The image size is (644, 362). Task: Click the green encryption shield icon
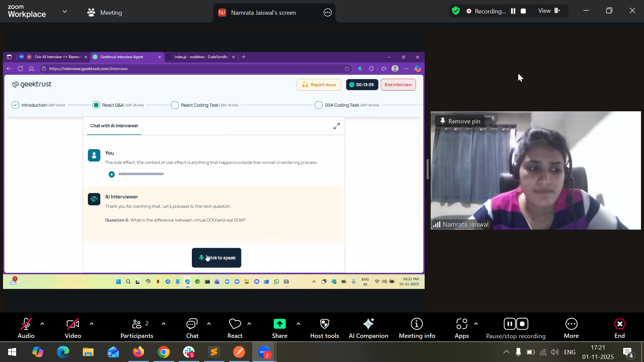(x=455, y=11)
